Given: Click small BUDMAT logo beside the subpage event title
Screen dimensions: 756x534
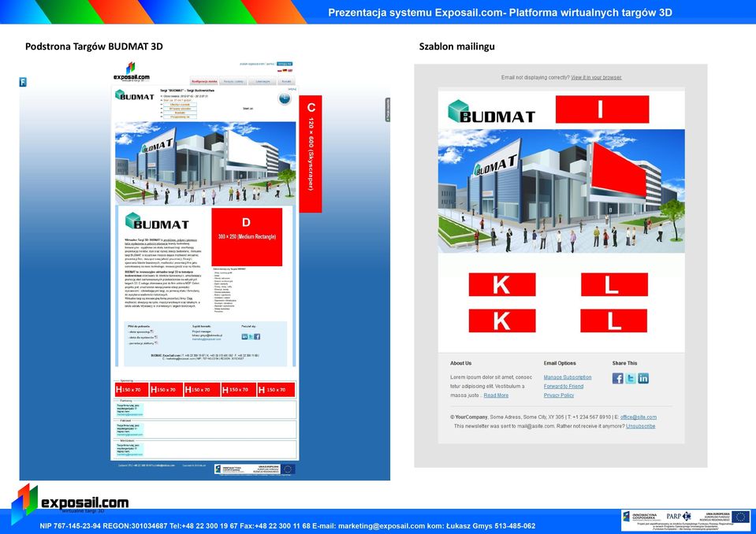Looking at the screenshot, I should [x=135, y=95].
